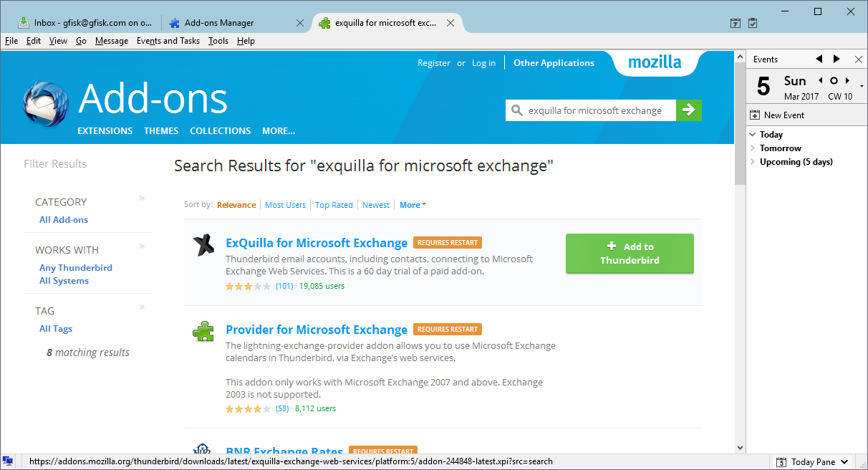Step forward one day beside Sun label
The height and width of the screenshot is (470, 868).
pyautogui.click(x=848, y=81)
